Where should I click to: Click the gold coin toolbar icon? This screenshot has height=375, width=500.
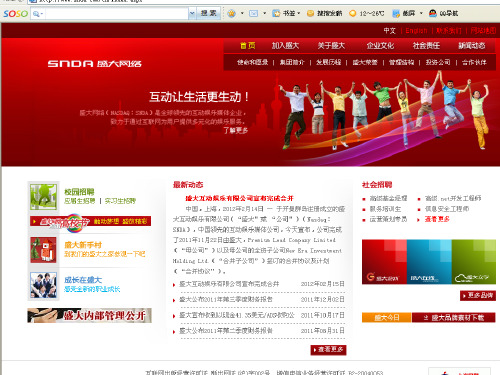(x=310, y=14)
